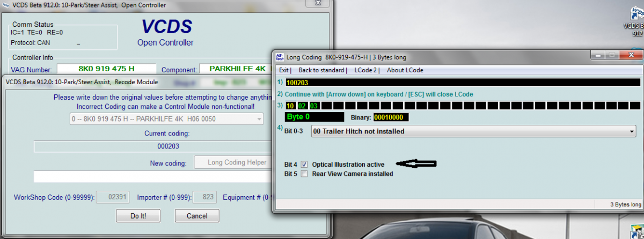Minimize the Long Coding window
Image resolution: width=644 pixels, height=239 pixels.
[598, 55]
